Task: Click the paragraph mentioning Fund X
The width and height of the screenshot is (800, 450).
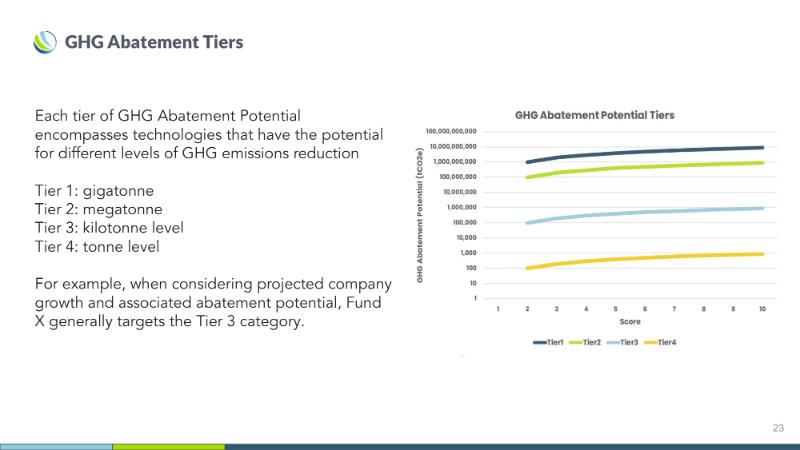Action: pos(213,304)
